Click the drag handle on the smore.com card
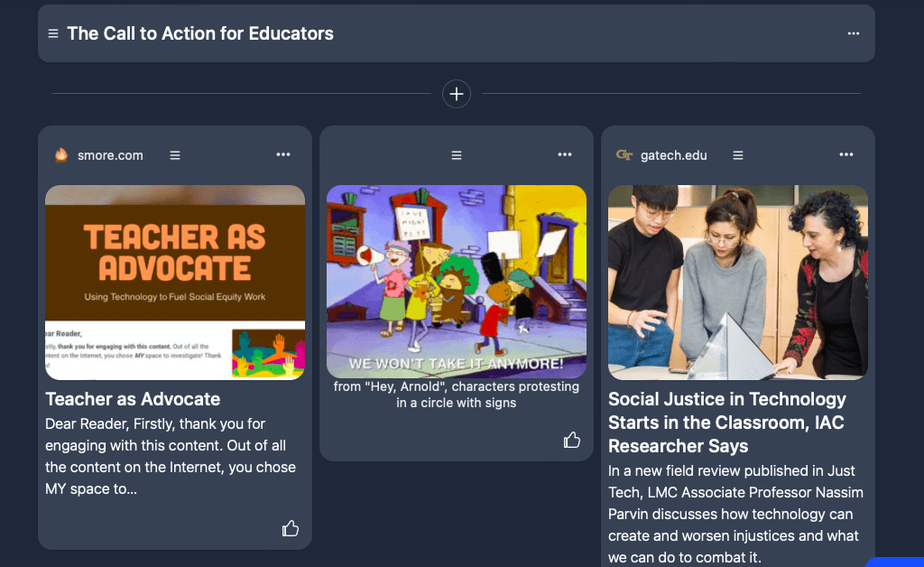This screenshot has height=567, width=924. coord(175,155)
